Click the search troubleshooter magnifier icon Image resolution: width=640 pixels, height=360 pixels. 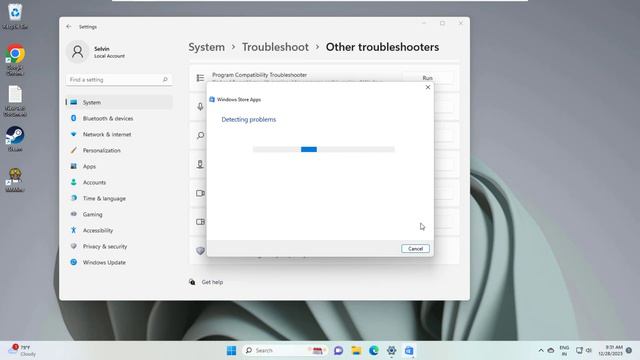(200, 135)
